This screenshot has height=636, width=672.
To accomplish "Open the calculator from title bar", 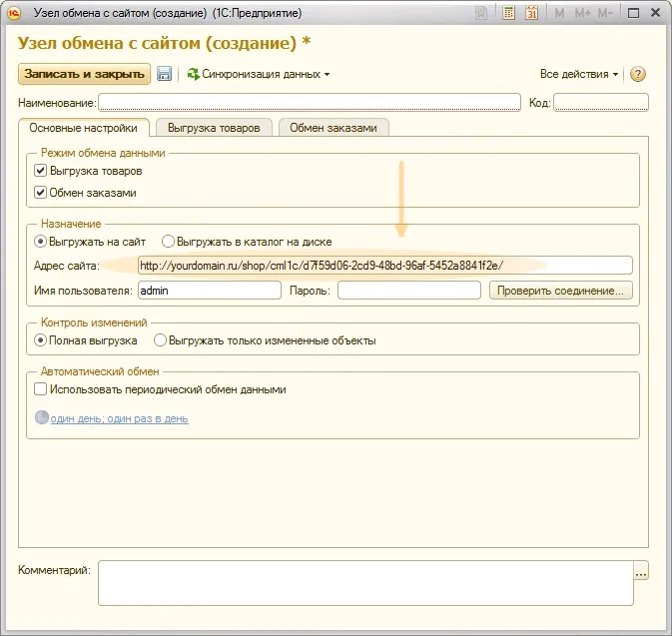I will pos(509,14).
